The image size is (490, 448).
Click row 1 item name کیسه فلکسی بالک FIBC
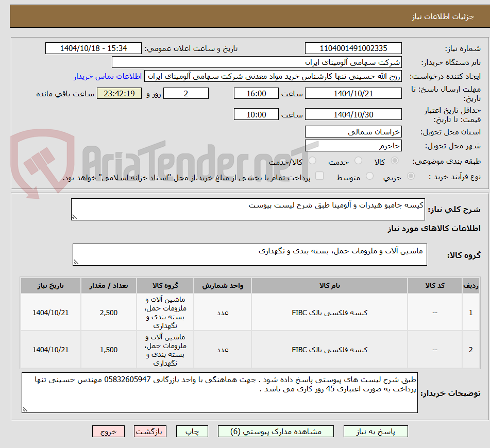(x=329, y=313)
